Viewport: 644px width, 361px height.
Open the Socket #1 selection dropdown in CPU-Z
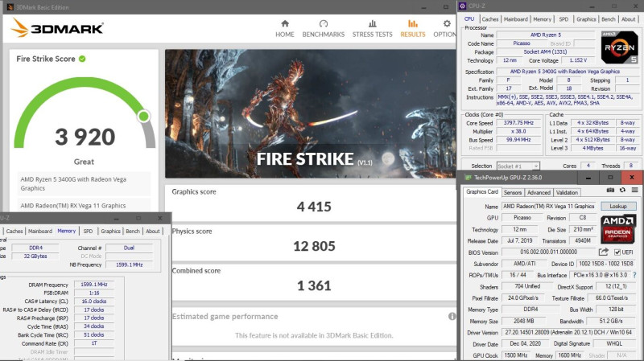click(x=518, y=166)
